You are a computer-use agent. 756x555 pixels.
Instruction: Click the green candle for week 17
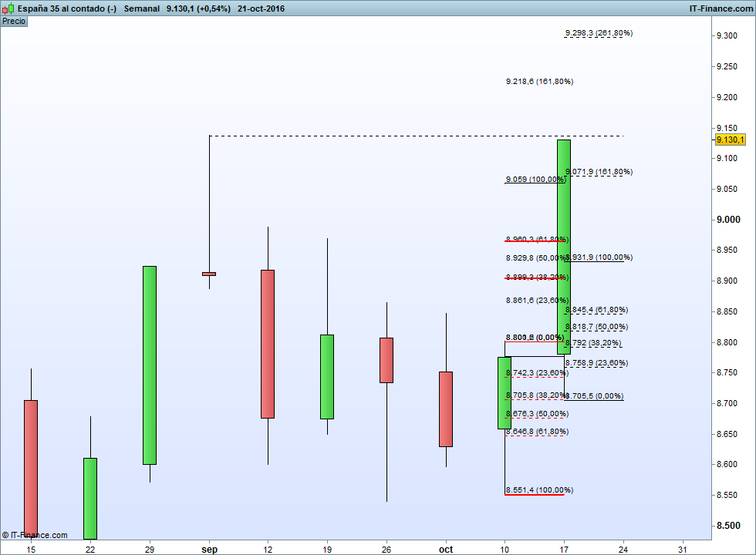coord(564,247)
